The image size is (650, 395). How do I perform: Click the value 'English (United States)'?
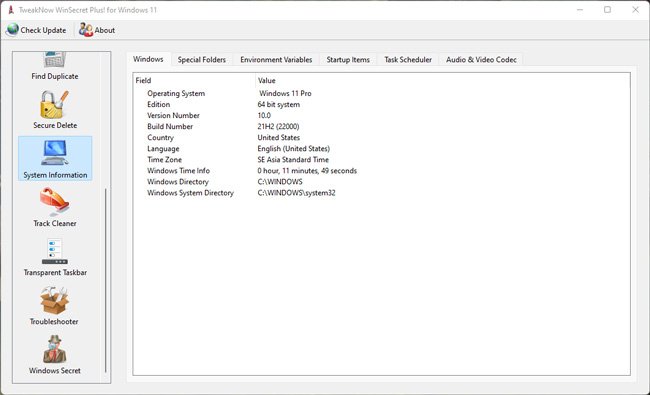point(293,148)
